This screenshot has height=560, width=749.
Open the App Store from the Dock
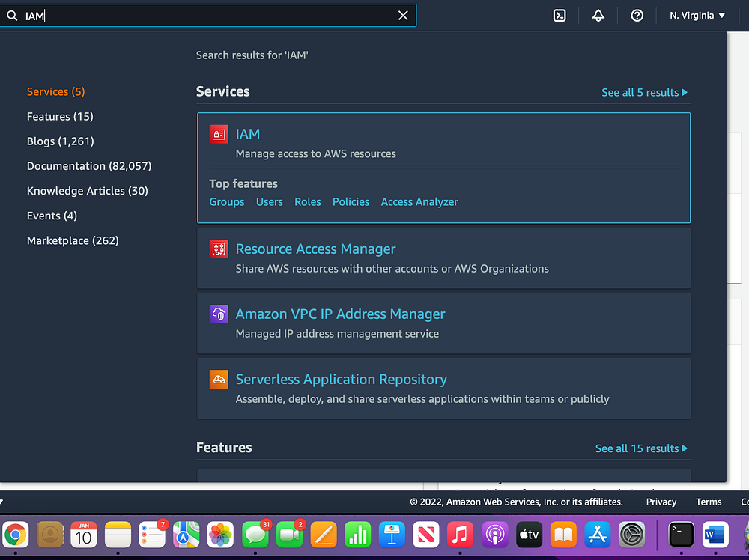pos(596,535)
